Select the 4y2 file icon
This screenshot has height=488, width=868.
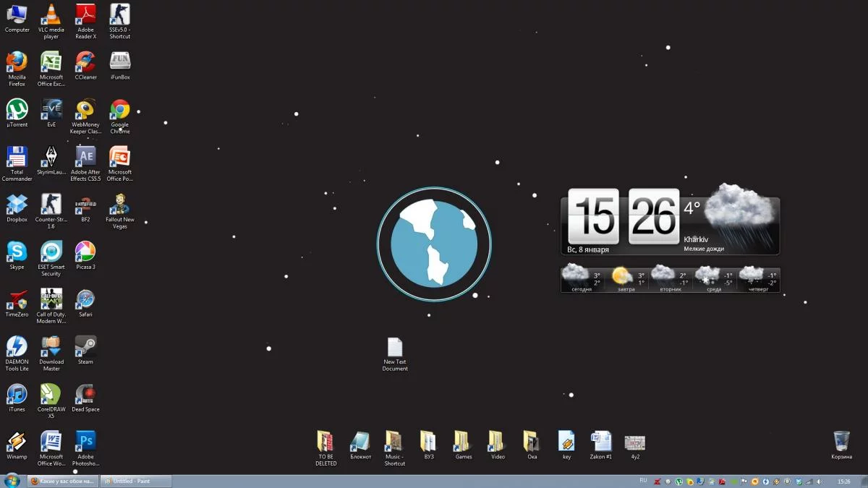tap(635, 446)
